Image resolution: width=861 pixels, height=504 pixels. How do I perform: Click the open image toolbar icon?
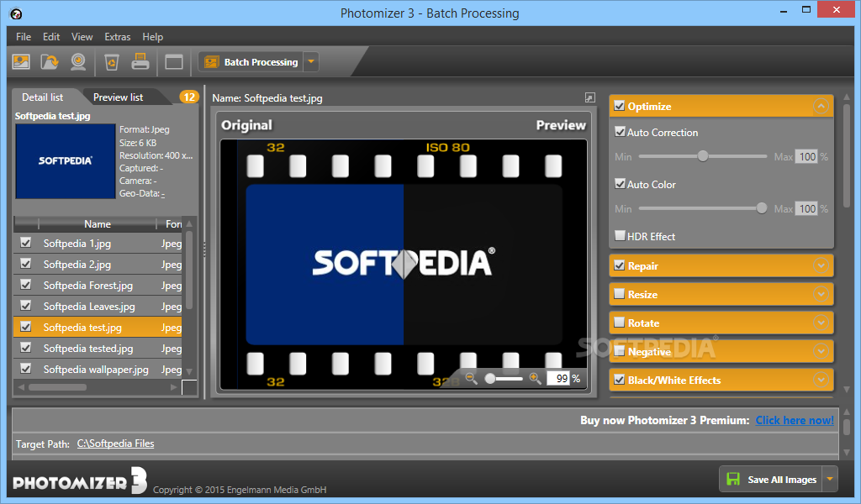coord(21,62)
